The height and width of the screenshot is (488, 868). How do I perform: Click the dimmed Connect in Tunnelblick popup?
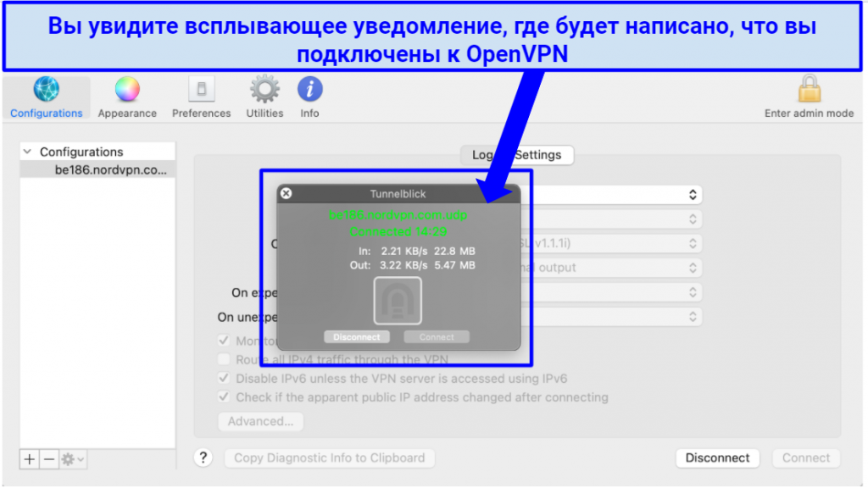(x=437, y=337)
